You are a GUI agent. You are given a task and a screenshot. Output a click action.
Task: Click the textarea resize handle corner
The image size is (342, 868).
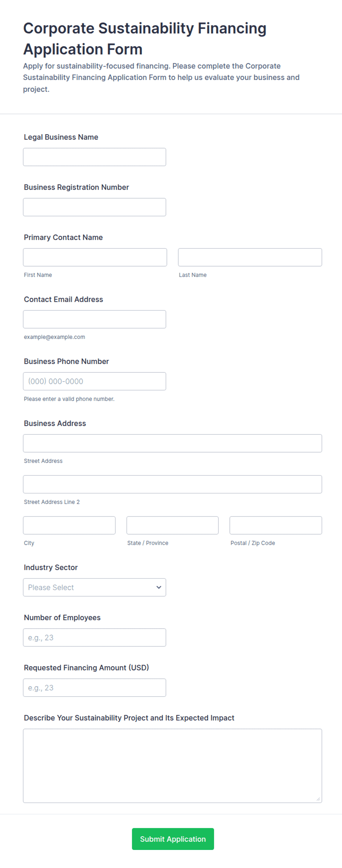coord(318,799)
